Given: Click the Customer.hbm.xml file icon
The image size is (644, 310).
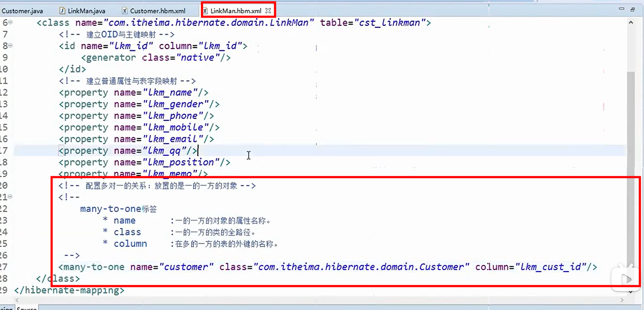Looking at the screenshot, I should pos(124,11).
